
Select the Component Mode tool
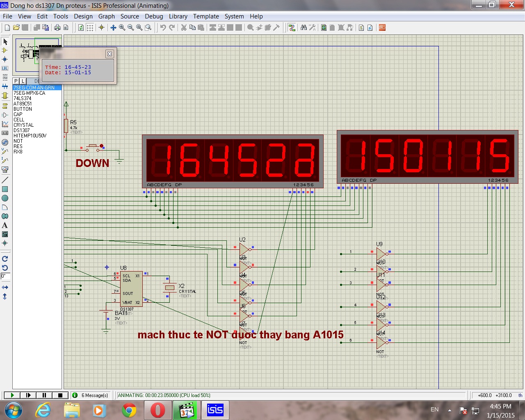pyautogui.click(x=5, y=50)
